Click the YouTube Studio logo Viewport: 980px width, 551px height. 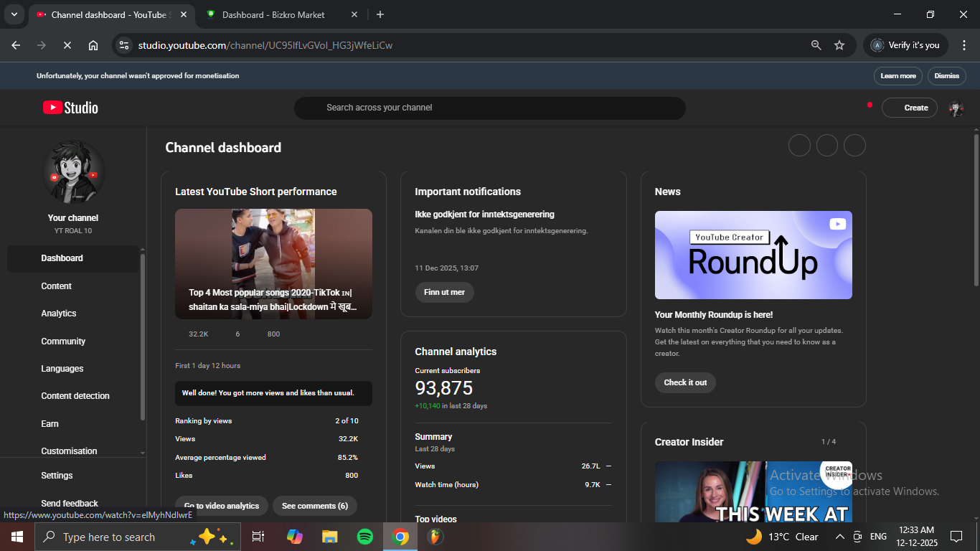pos(70,108)
